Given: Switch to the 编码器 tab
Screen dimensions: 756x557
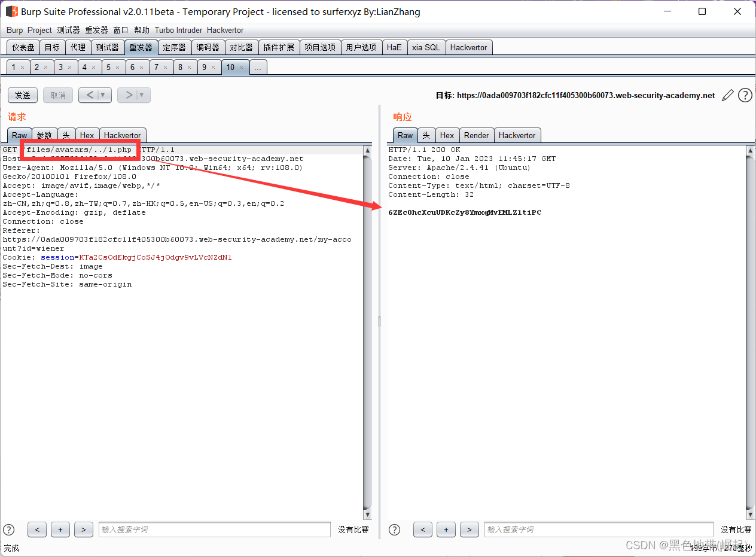Looking at the screenshot, I should coord(208,47).
